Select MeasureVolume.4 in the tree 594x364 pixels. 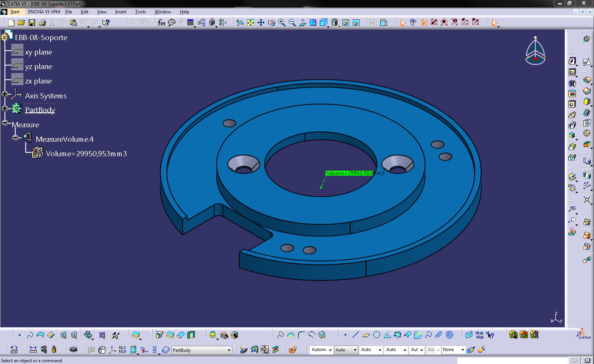click(x=65, y=139)
